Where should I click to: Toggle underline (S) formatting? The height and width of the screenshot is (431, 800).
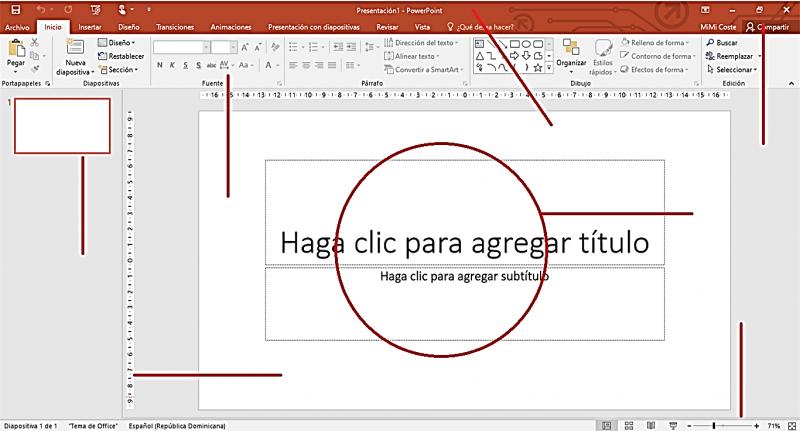tap(186, 65)
